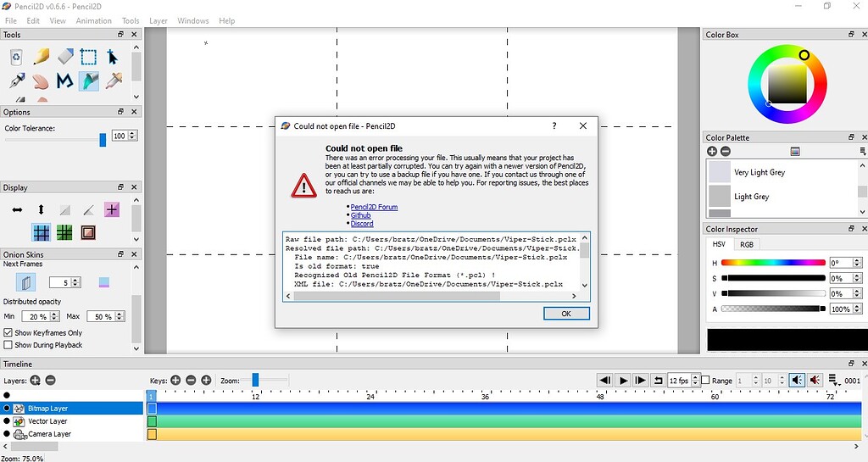Add a color to the Color Palette
The height and width of the screenshot is (462, 868).
pos(712,151)
